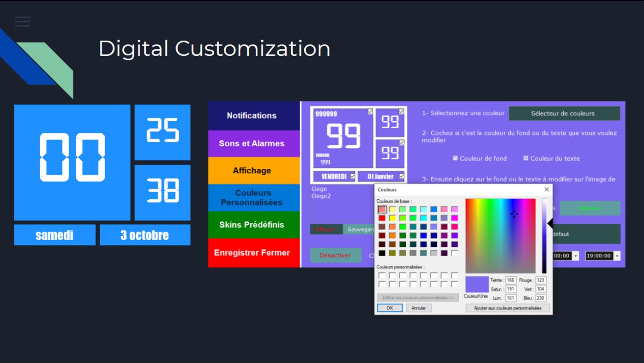
Task: Uncheck the VENDREDI display checkbox
Action: 353,176
